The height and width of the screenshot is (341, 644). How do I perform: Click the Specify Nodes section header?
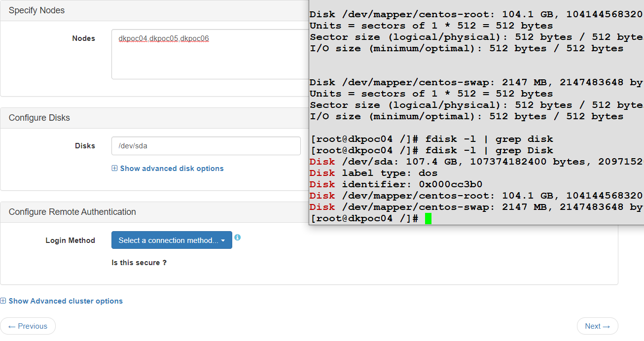[x=36, y=10]
